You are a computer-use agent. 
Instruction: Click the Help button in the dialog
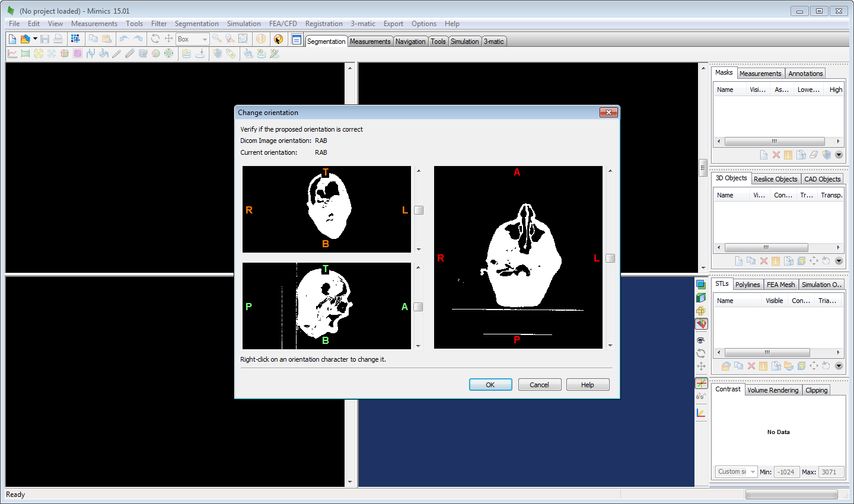[588, 385]
